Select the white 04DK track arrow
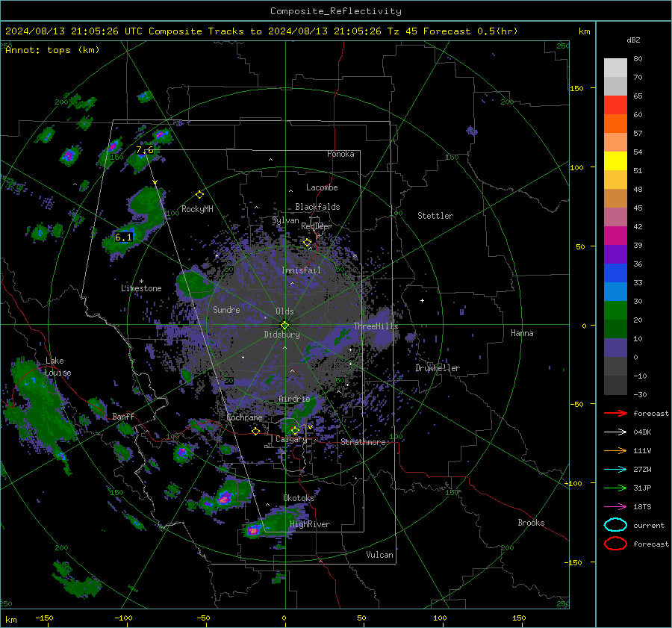This screenshot has width=672, height=628. point(615,432)
